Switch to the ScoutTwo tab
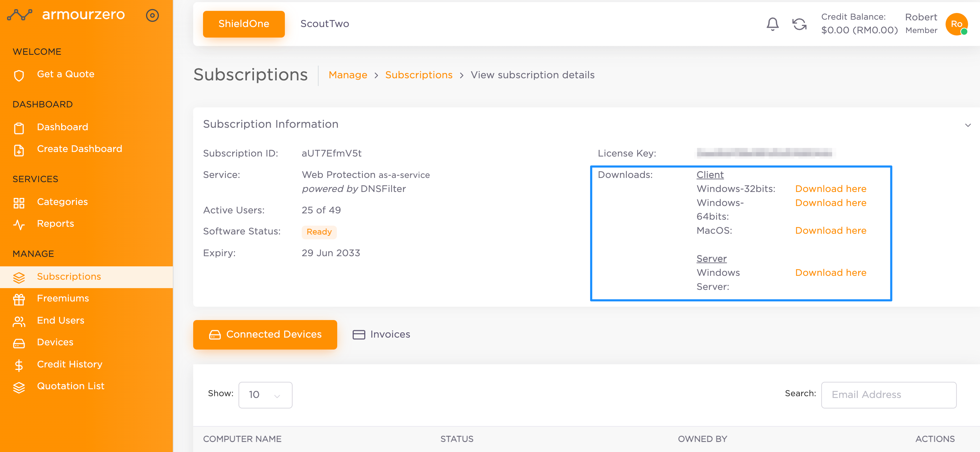 click(325, 24)
